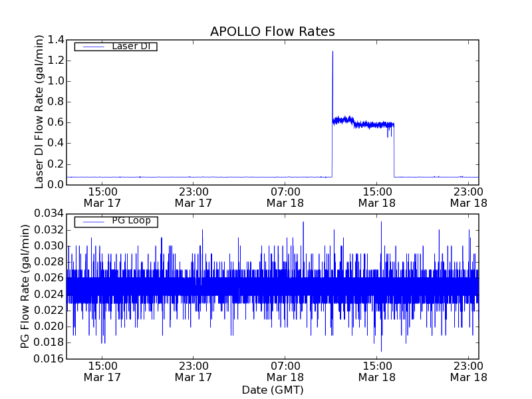The image size is (532, 399).
Task: Click the lowest PG Loop dip near 0.017
Action: point(381,350)
